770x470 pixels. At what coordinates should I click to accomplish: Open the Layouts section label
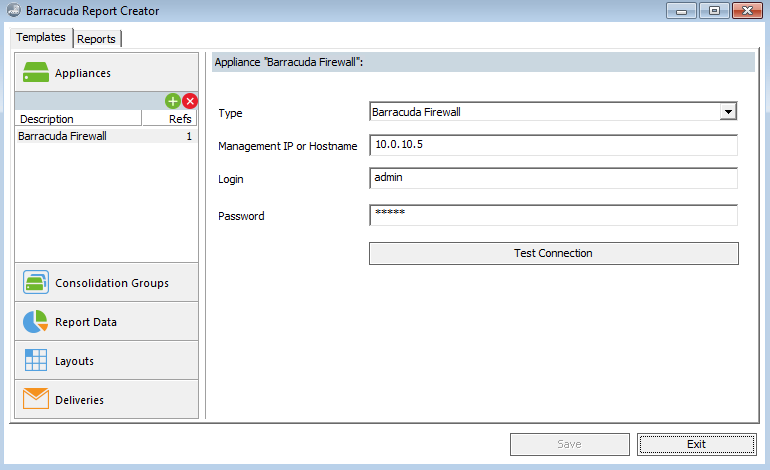pos(74,361)
